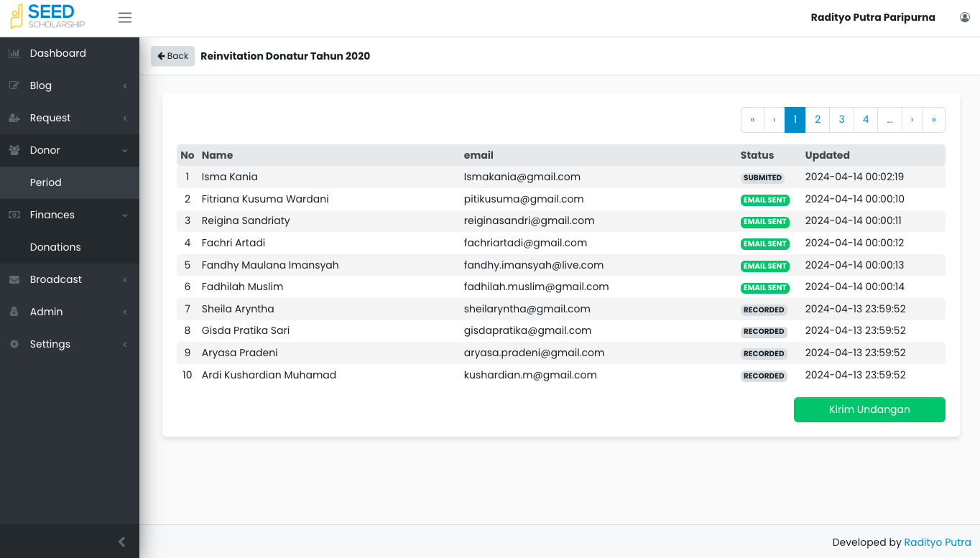Select the name Gisda Pratika Sari
This screenshot has width=980, height=558.
point(246,330)
